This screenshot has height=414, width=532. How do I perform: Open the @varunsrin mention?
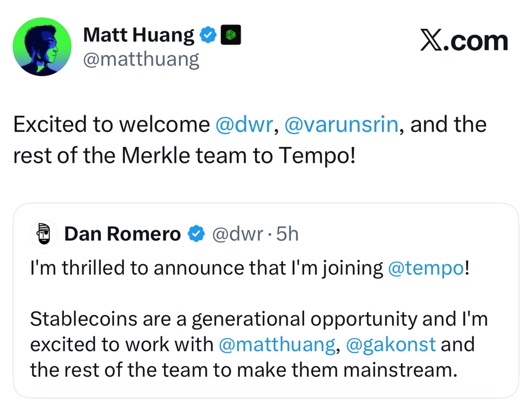(x=341, y=124)
